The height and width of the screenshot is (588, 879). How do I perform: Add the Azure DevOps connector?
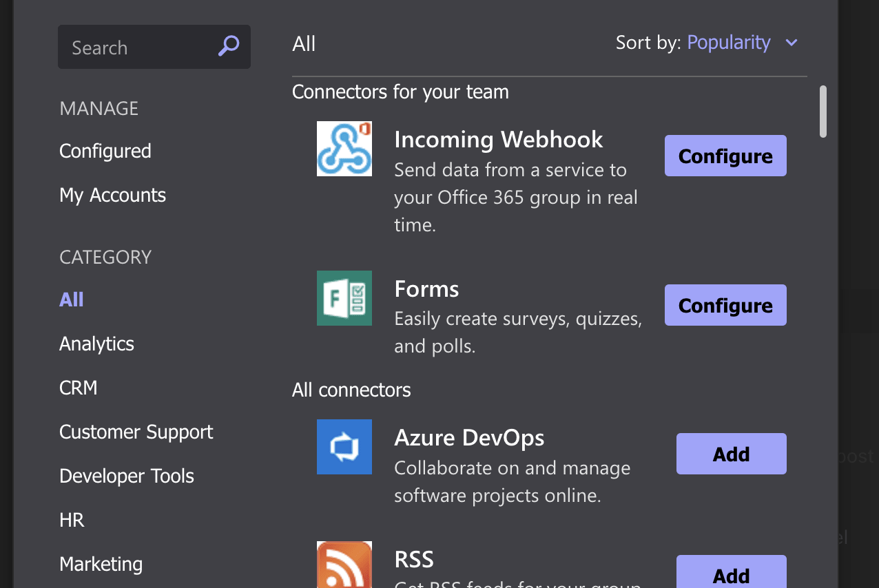[731, 454]
